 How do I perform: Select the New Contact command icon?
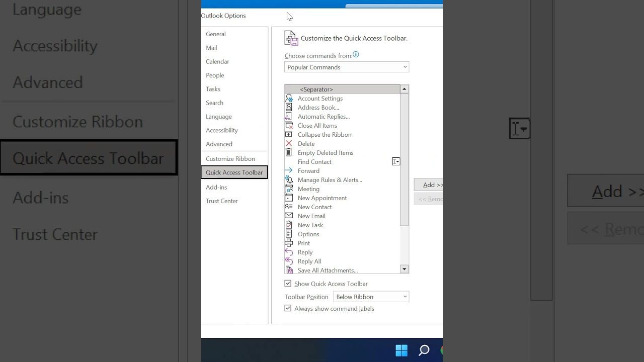pos(289,207)
